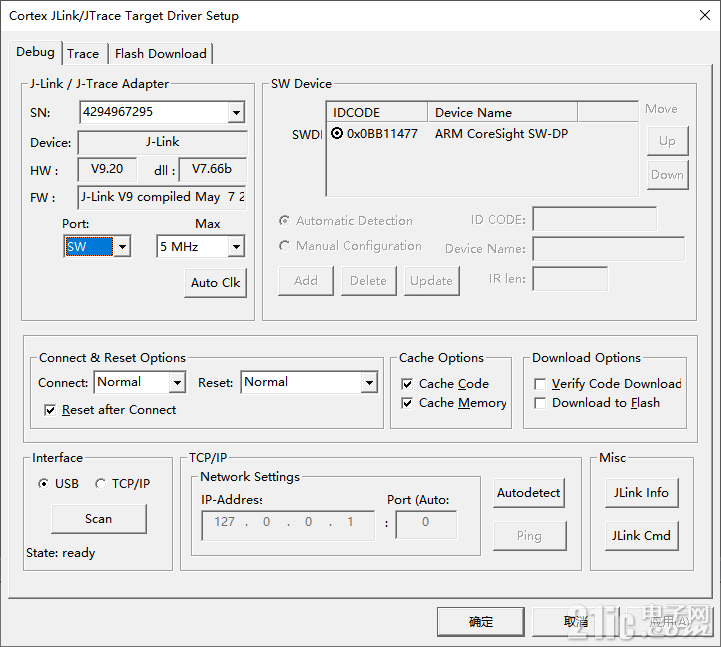Toggle the Reset after Connect checkbox
Viewport: 721px width, 647px height.
pos(50,410)
